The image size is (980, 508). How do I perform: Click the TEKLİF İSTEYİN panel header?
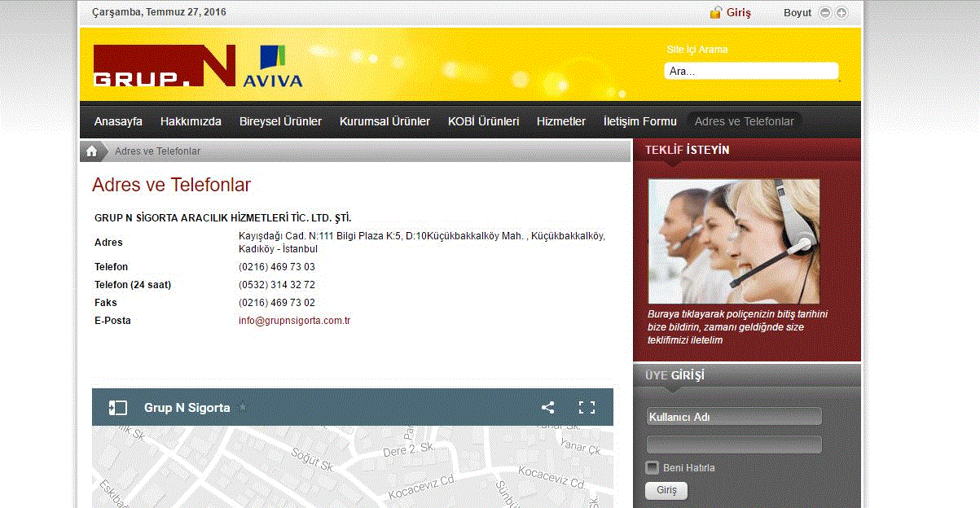[x=747, y=150]
